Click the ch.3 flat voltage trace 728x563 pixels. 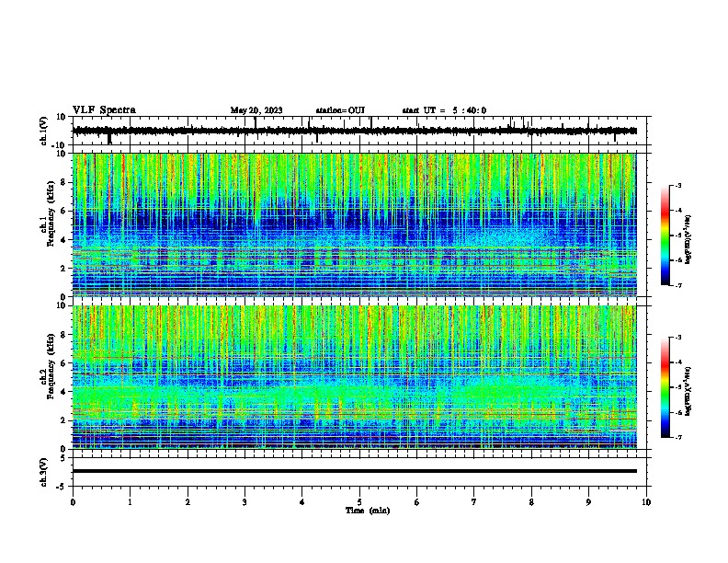click(354, 471)
